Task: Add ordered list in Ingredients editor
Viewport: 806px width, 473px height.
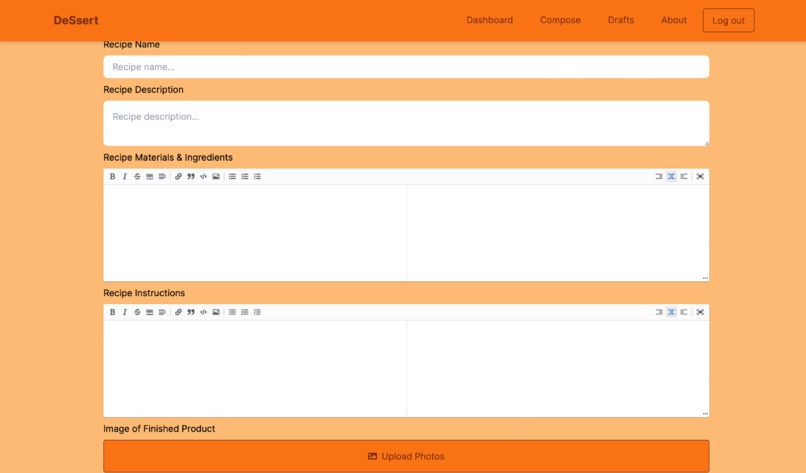Action: [x=245, y=176]
